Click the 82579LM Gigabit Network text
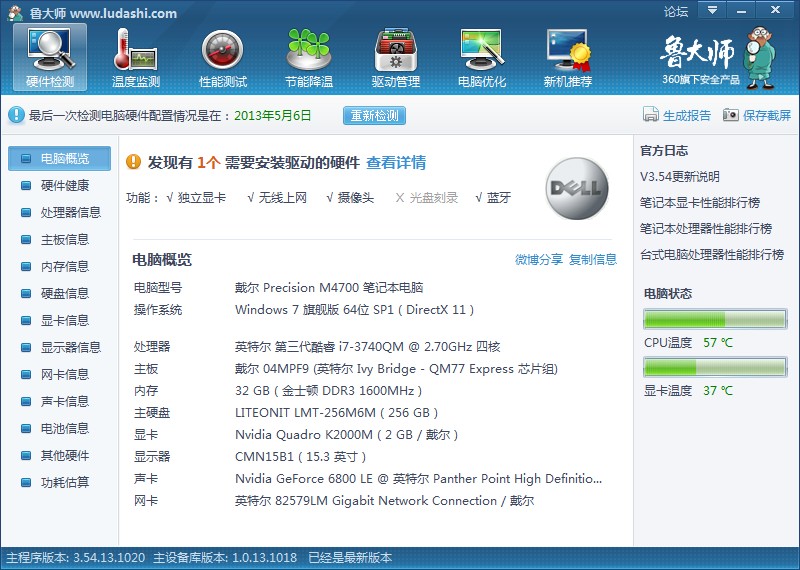The height and width of the screenshot is (570, 800). click(x=384, y=501)
